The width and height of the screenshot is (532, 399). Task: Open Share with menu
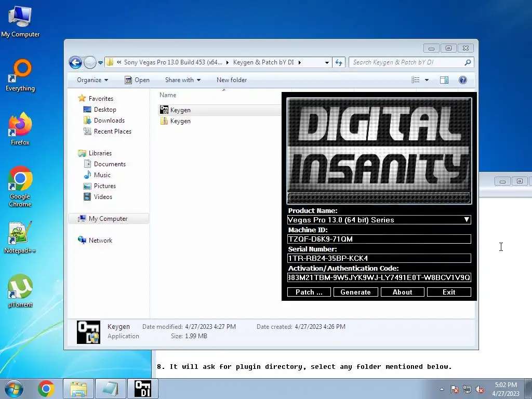pyautogui.click(x=182, y=80)
